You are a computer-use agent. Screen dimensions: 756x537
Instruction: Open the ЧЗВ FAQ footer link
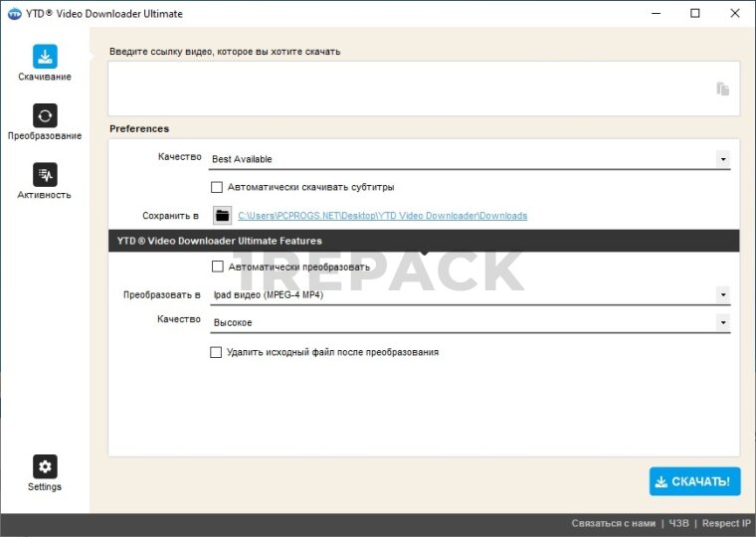pyautogui.click(x=678, y=523)
